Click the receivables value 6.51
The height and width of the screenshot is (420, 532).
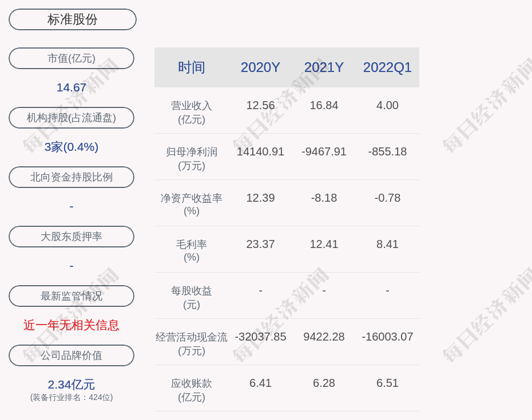(387, 383)
